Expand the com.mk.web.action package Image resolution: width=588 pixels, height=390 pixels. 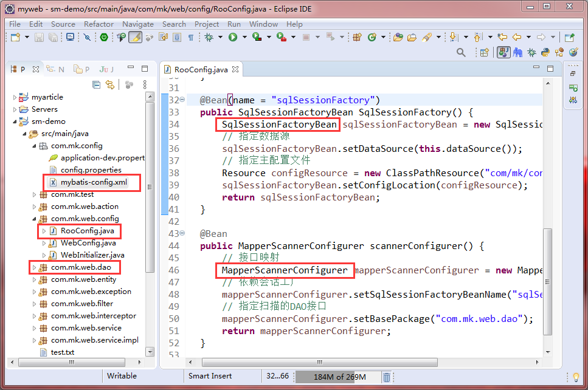click(x=34, y=207)
